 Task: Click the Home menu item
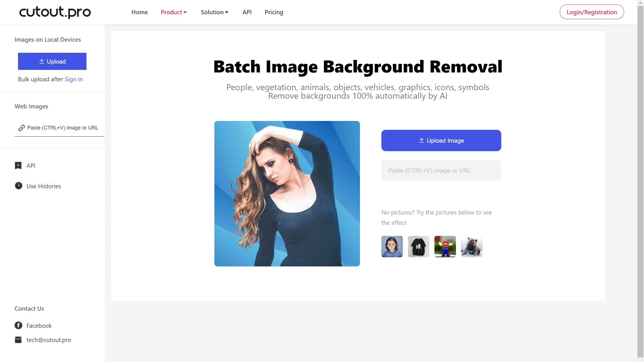pos(140,12)
